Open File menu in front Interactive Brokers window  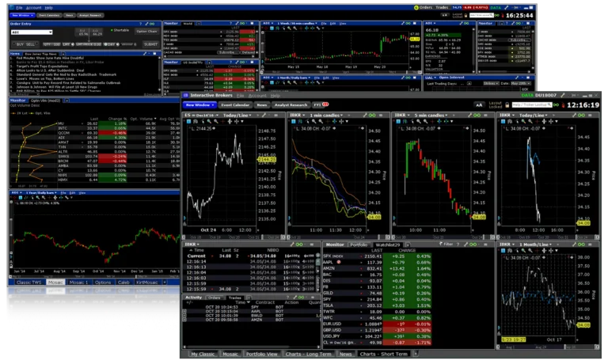[241, 96]
